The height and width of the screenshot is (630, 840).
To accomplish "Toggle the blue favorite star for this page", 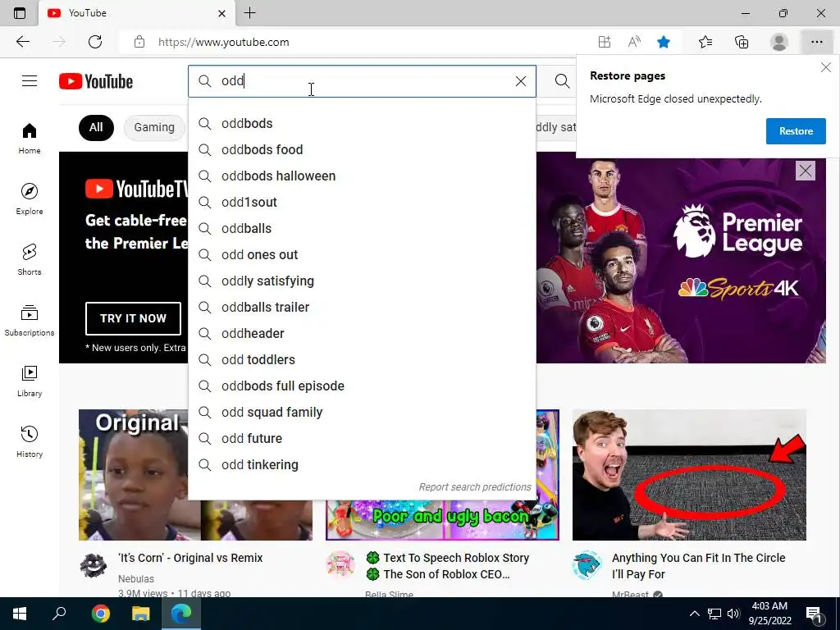I will [x=664, y=42].
